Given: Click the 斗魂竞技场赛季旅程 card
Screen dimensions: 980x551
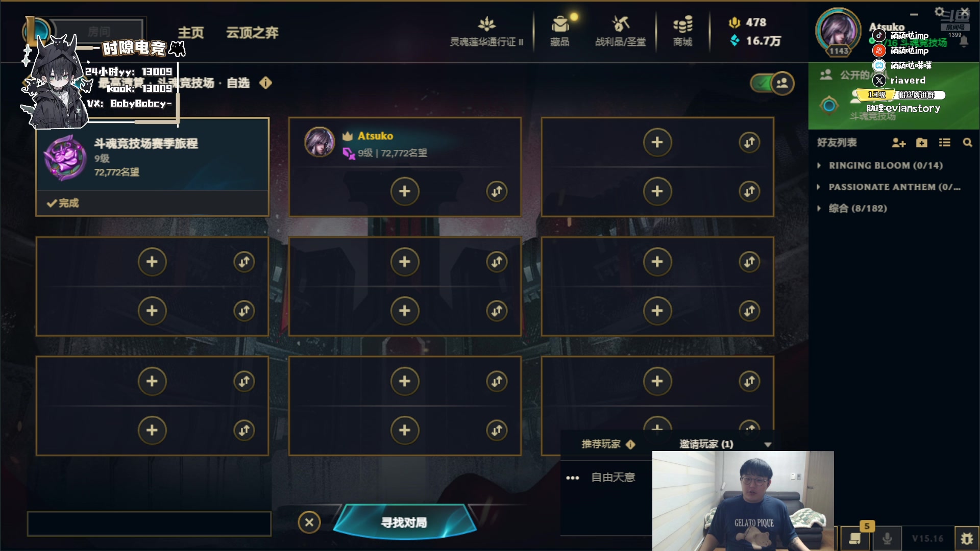Looking at the screenshot, I should pyautogui.click(x=152, y=167).
